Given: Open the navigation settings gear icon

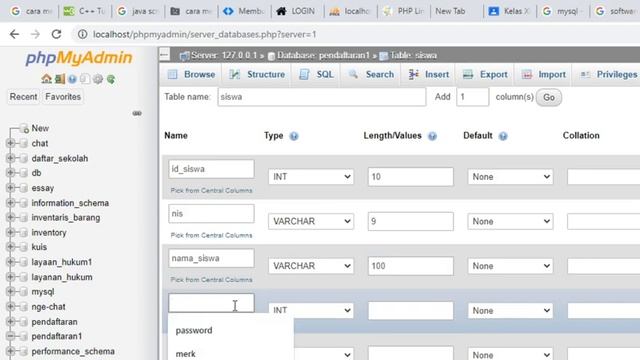Looking at the screenshot, I should [x=98, y=79].
